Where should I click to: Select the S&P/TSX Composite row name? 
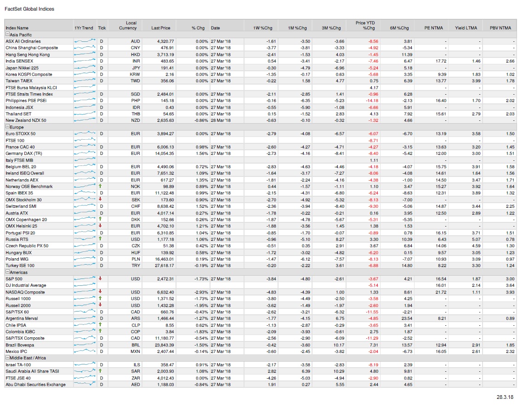coord(25,338)
